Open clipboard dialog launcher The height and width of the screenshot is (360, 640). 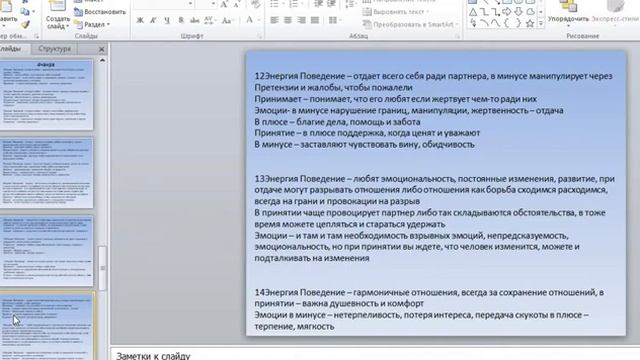tap(36, 36)
